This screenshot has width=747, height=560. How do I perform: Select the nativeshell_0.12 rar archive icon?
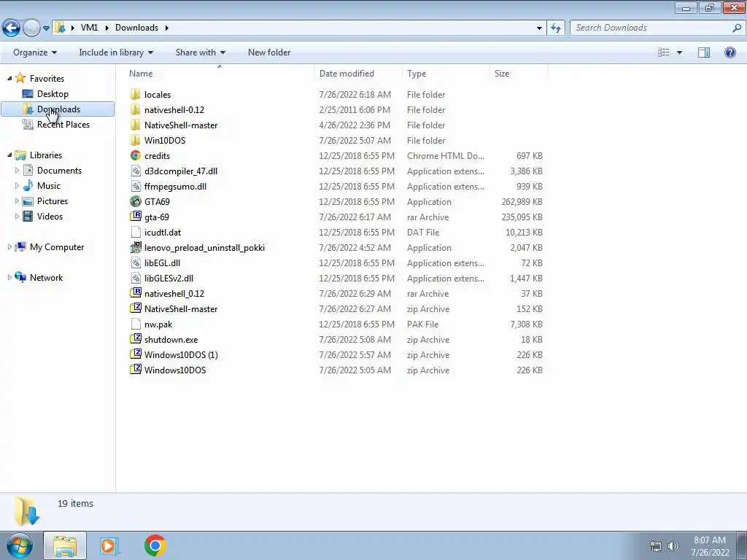(x=135, y=293)
